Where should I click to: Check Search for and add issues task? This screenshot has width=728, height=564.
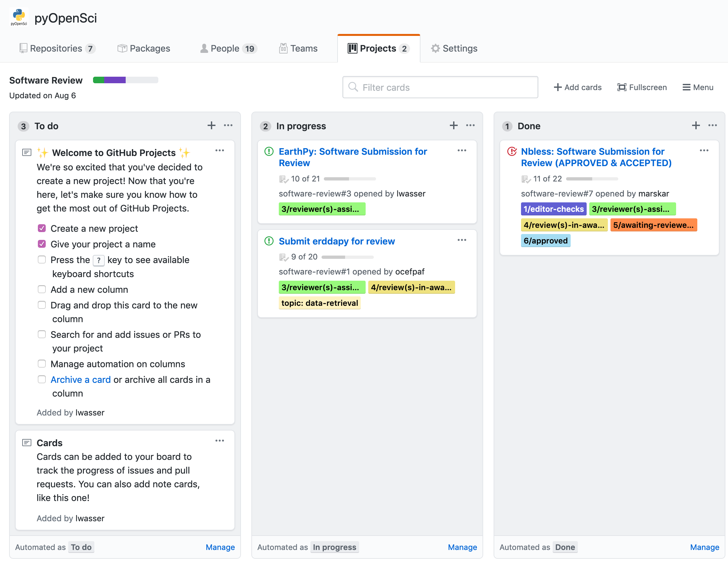click(x=42, y=334)
